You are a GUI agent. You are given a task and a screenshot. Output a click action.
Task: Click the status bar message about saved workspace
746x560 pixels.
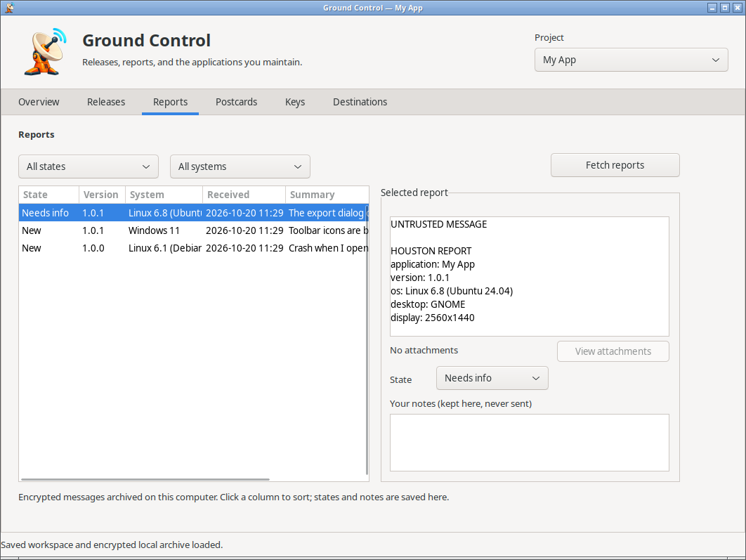[112, 545]
